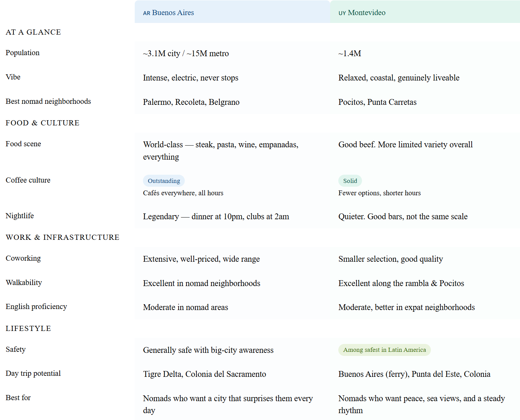This screenshot has width=520, height=420.
Task: Select the Among safest in Latin America tag
Action: coord(384,350)
